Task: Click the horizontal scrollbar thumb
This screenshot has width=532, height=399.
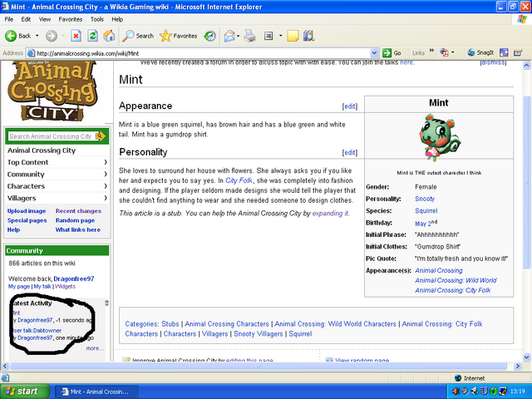Action: pyautogui.click(x=259, y=366)
